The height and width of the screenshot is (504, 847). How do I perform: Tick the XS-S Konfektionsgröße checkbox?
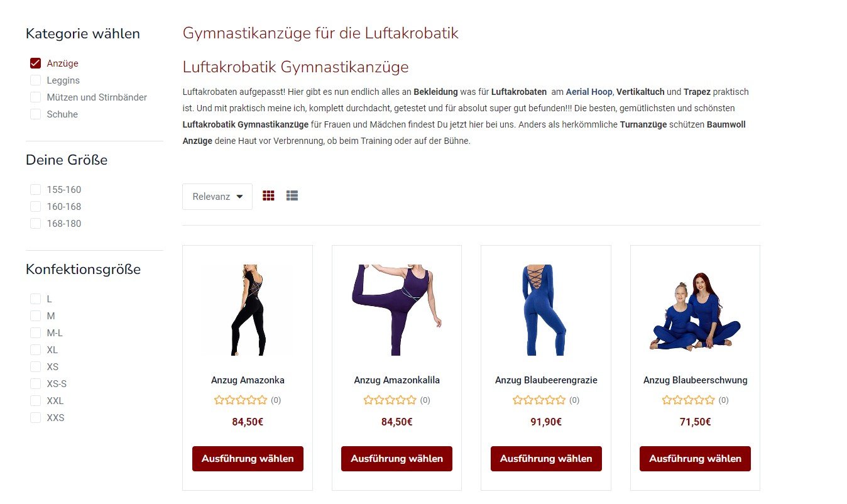click(35, 384)
